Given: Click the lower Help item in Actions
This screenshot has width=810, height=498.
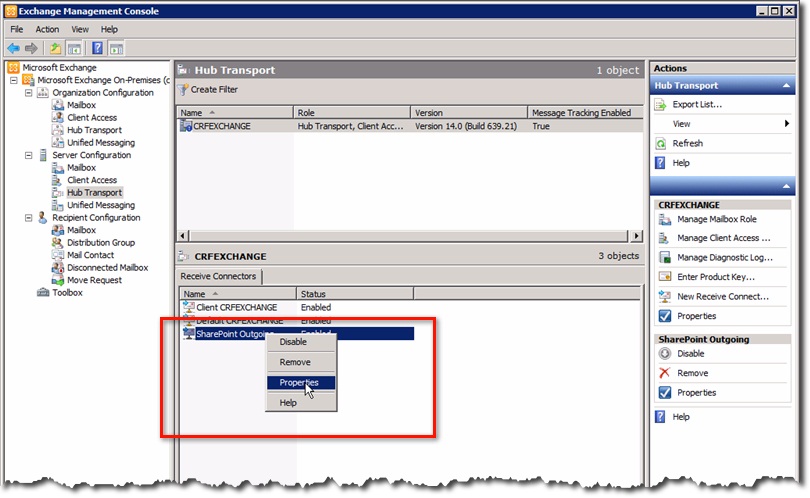Looking at the screenshot, I should coord(681,417).
